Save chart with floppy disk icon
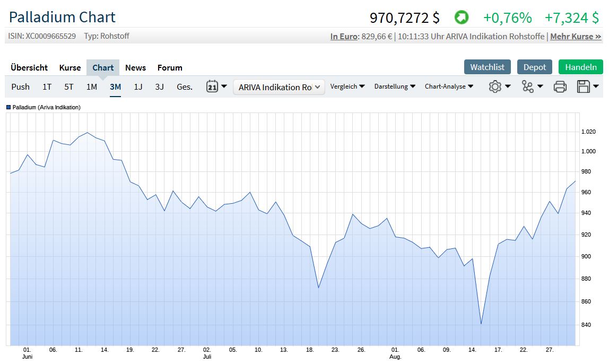The width and height of the screenshot is (609, 364). pyautogui.click(x=584, y=86)
